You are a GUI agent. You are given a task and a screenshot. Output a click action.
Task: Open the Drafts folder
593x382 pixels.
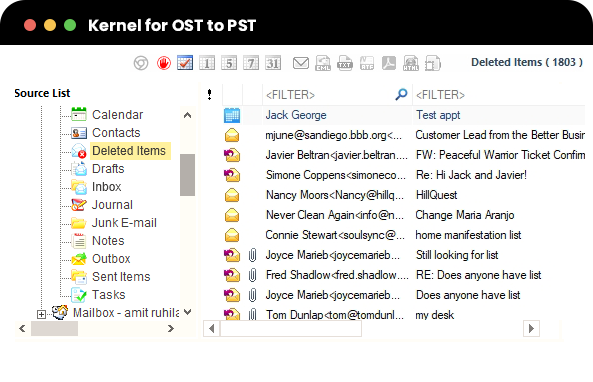(x=108, y=169)
